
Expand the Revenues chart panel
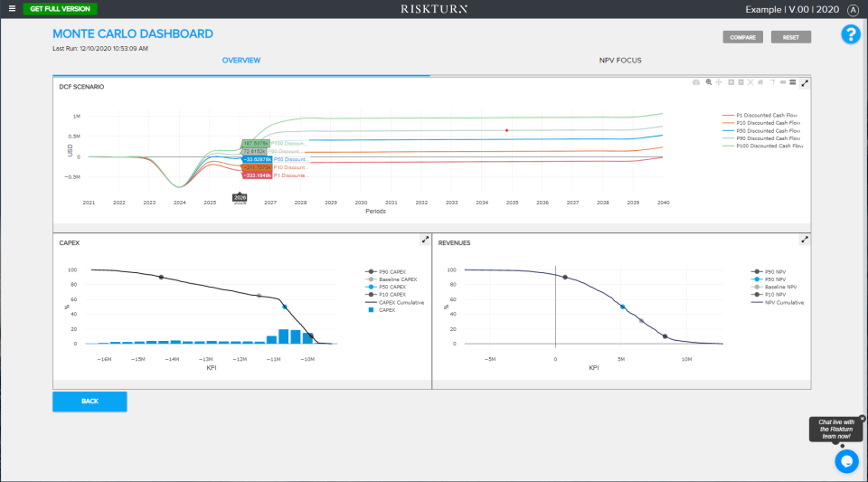[805, 240]
